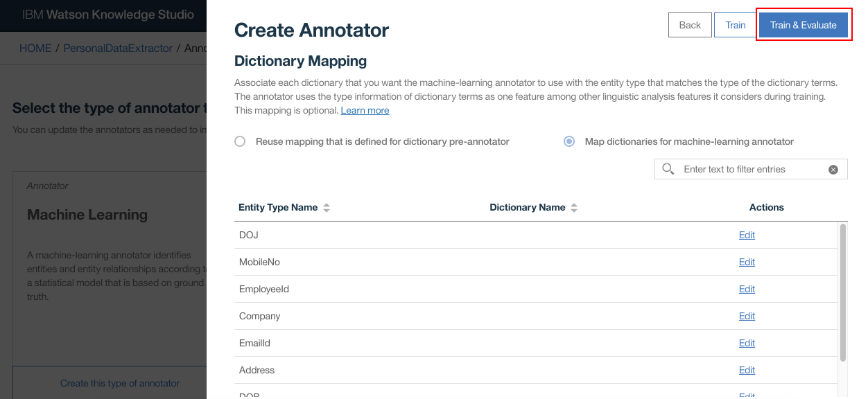Click the Actions column header
The height and width of the screenshot is (399, 868).
pos(766,207)
